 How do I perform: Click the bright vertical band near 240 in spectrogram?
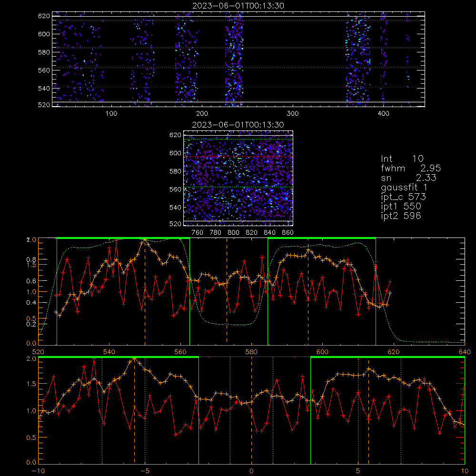234,59
